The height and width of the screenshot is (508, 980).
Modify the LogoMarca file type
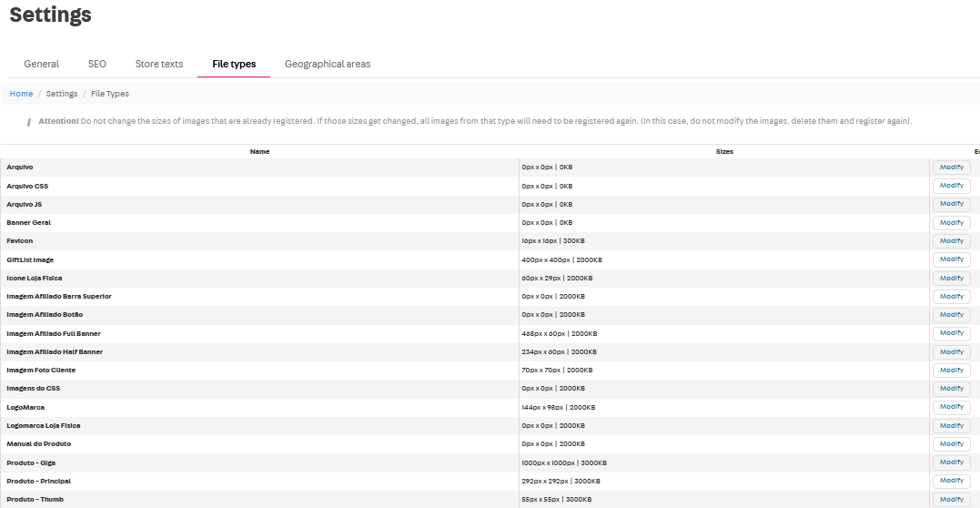pyautogui.click(x=951, y=407)
